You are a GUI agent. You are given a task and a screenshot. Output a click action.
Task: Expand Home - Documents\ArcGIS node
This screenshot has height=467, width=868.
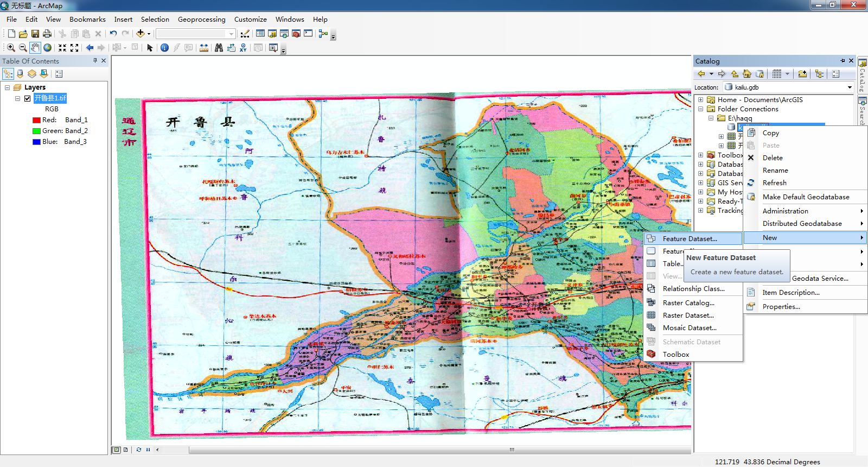[x=701, y=100]
